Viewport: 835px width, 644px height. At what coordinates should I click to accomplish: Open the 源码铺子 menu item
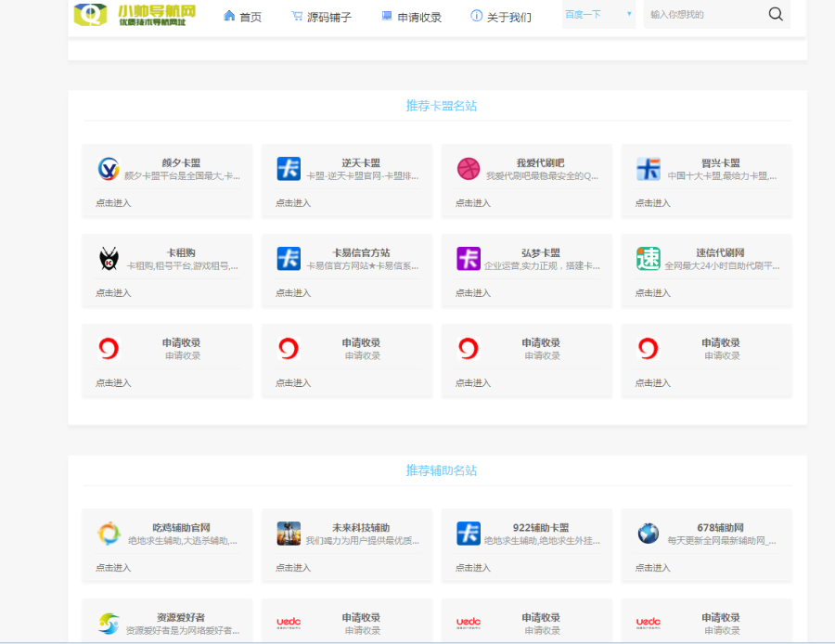pyautogui.click(x=329, y=17)
